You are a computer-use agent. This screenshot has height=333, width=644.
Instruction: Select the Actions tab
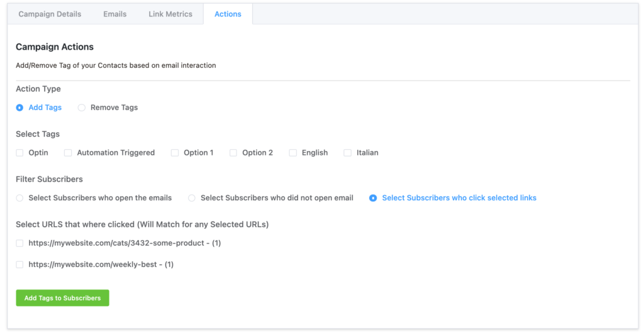click(228, 14)
